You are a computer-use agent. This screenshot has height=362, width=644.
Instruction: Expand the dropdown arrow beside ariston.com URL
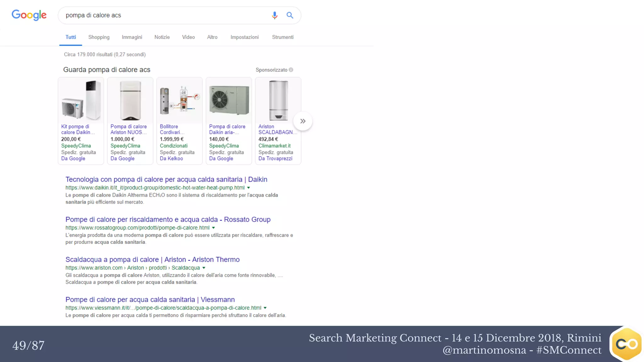[x=204, y=268]
